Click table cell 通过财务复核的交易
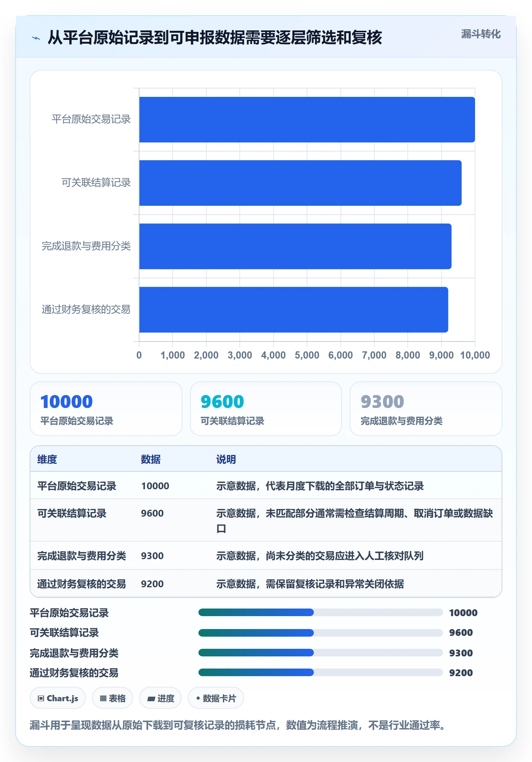The width and height of the screenshot is (532, 762). click(x=82, y=584)
